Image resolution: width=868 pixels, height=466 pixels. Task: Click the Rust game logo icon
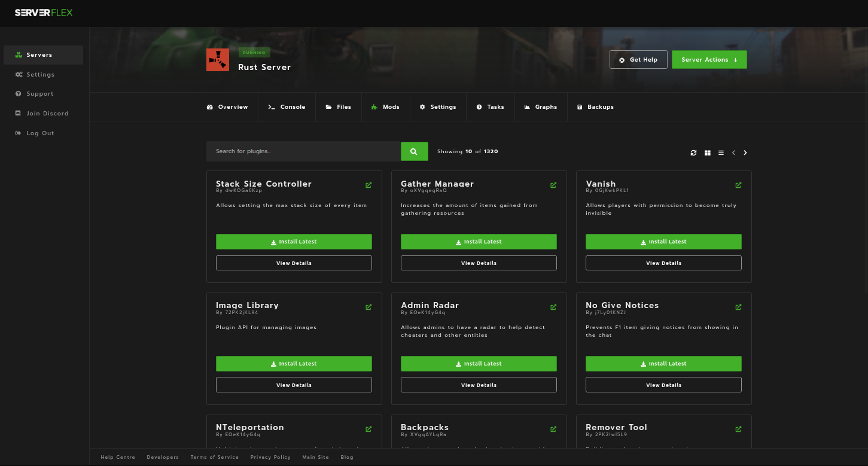[218, 60]
